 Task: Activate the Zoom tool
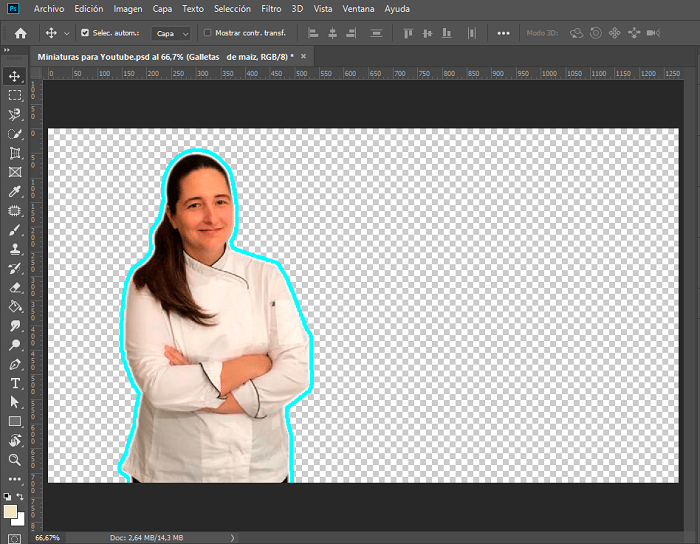pyautogui.click(x=15, y=460)
